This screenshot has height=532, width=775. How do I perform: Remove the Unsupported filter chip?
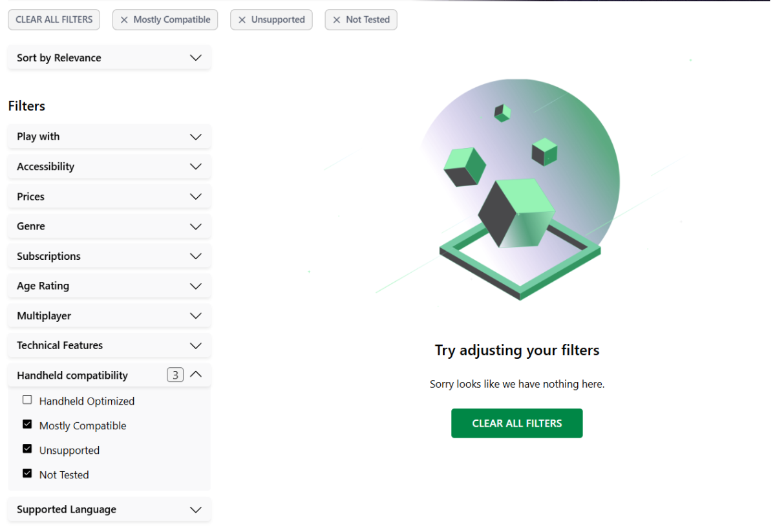click(x=242, y=20)
